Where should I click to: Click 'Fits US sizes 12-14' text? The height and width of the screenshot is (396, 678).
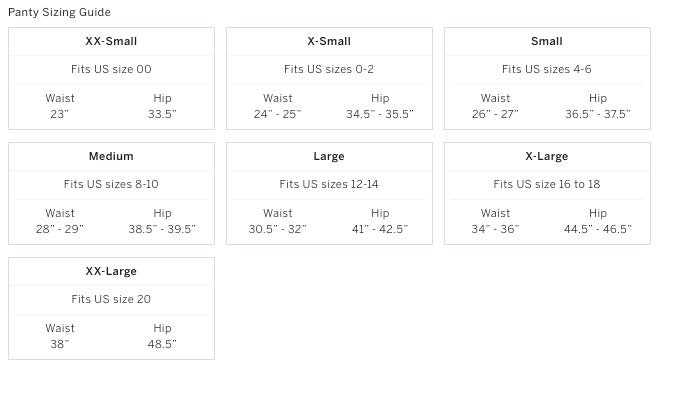(x=329, y=184)
